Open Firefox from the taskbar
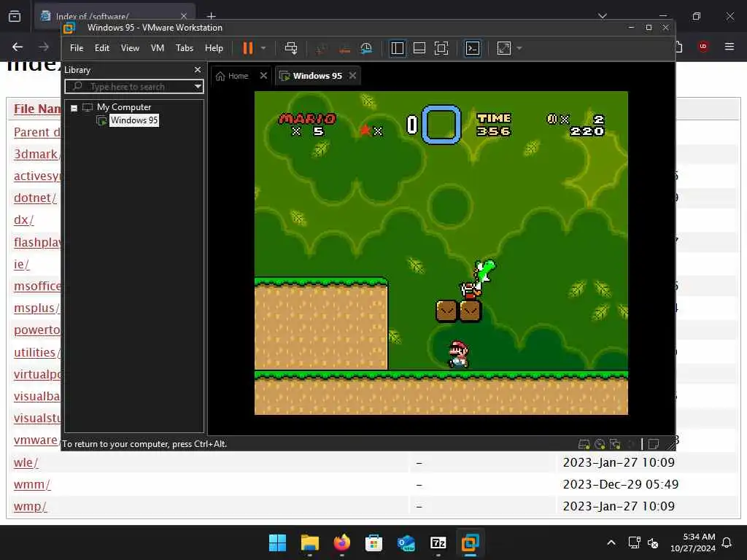 click(341, 542)
